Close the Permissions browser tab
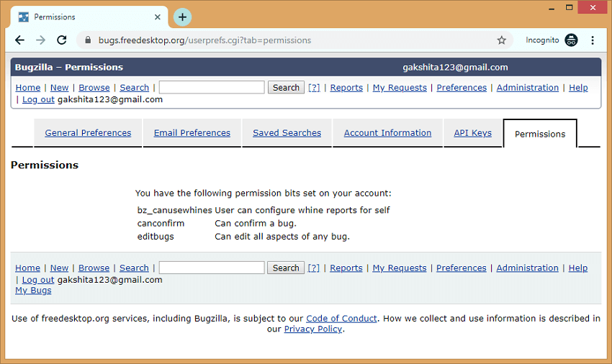Screen dimensions: 612x364 tap(156, 17)
